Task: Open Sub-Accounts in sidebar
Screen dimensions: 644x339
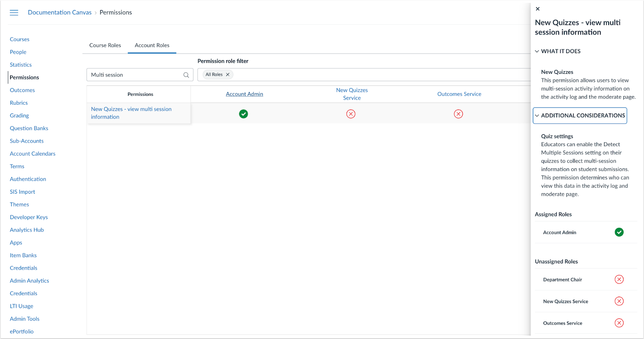Action: [27, 141]
